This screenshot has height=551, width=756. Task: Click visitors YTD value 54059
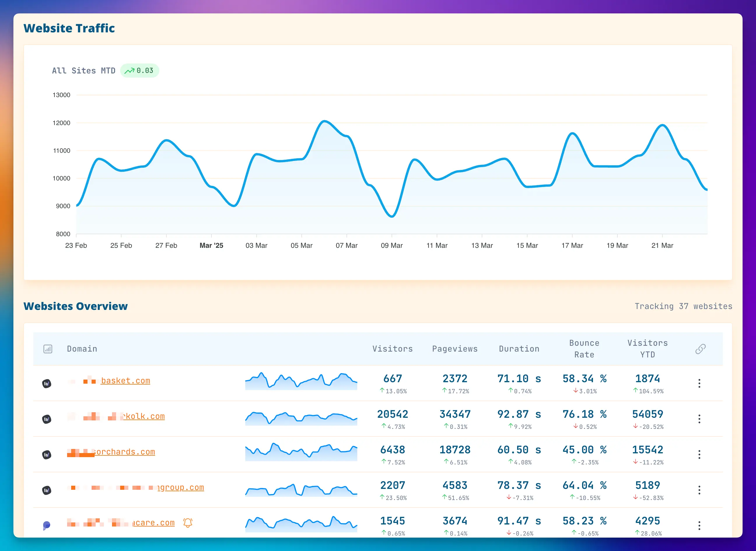(x=647, y=414)
